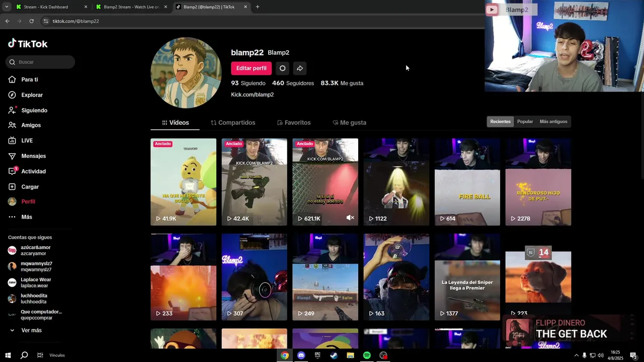Click the profile settings gear icon
This screenshot has width=644, height=362.
282,68
